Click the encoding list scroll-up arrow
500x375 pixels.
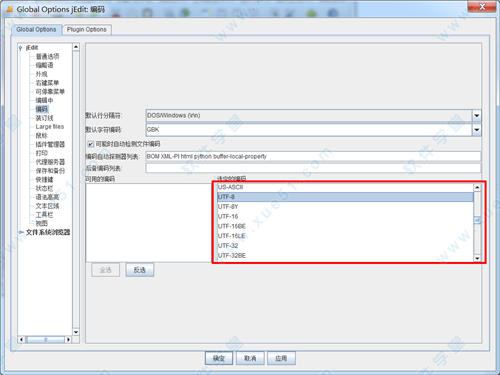coord(477,188)
